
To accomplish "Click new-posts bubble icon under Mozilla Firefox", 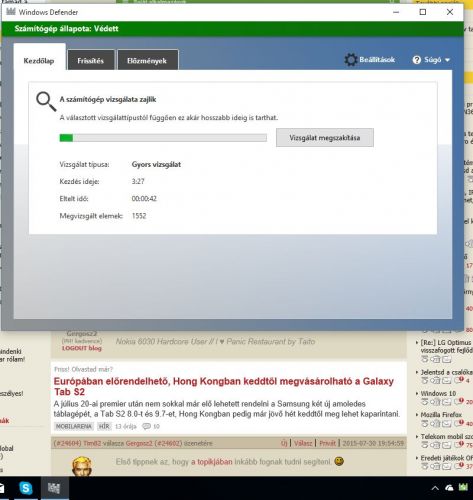I will (459, 423).
